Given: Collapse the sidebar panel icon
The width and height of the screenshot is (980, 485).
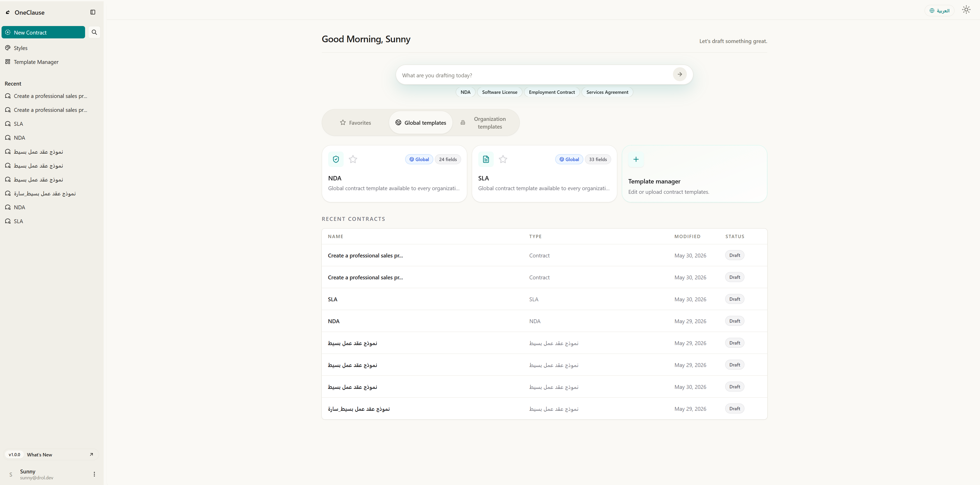Looking at the screenshot, I should pyautogui.click(x=93, y=12).
